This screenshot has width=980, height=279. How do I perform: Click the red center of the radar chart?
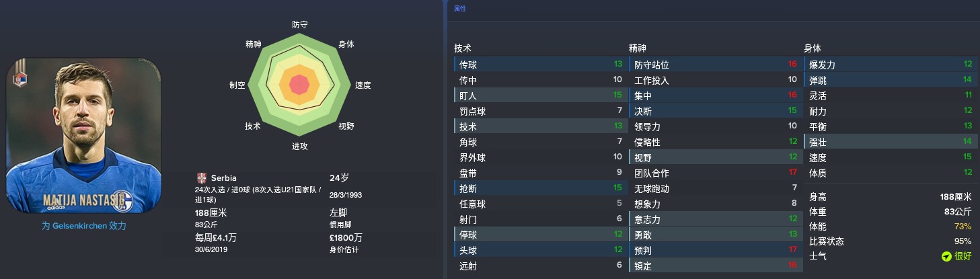coord(299,85)
